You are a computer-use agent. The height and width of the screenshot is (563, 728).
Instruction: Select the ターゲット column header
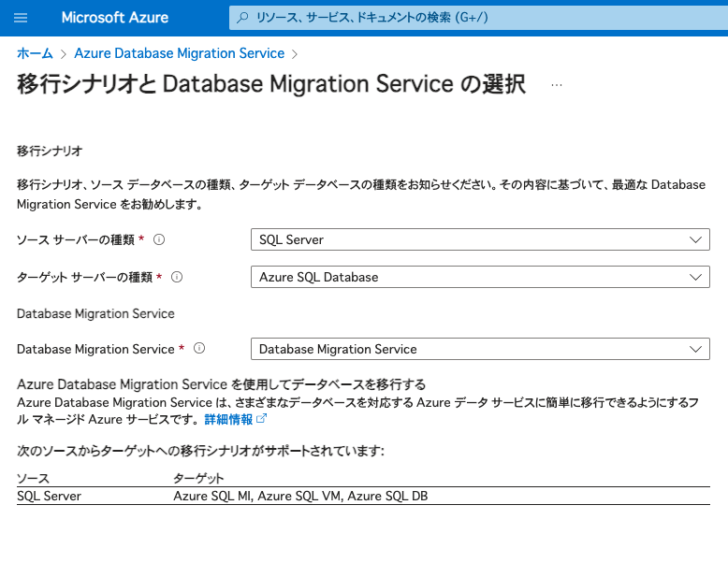click(x=198, y=478)
